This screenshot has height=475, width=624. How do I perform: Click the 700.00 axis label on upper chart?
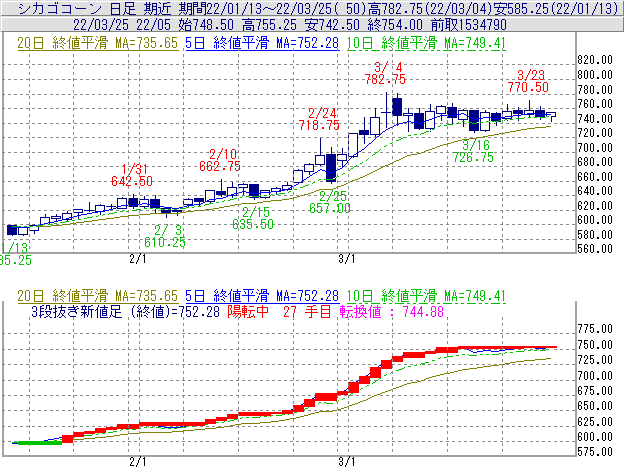[x=595, y=148]
